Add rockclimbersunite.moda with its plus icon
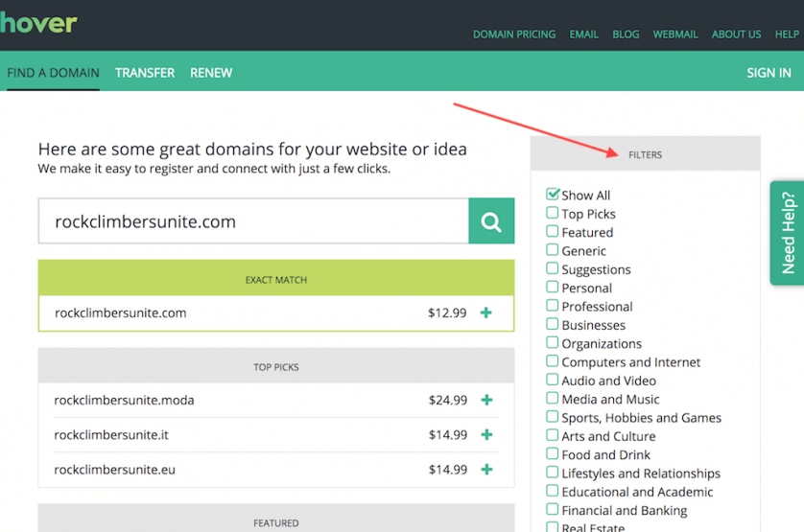The image size is (804, 532). (486, 400)
